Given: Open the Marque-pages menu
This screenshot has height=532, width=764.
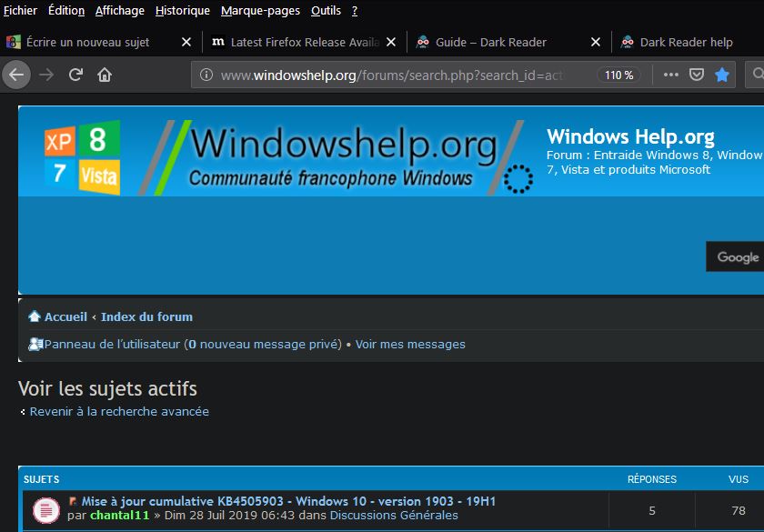Looking at the screenshot, I should 260,10.
